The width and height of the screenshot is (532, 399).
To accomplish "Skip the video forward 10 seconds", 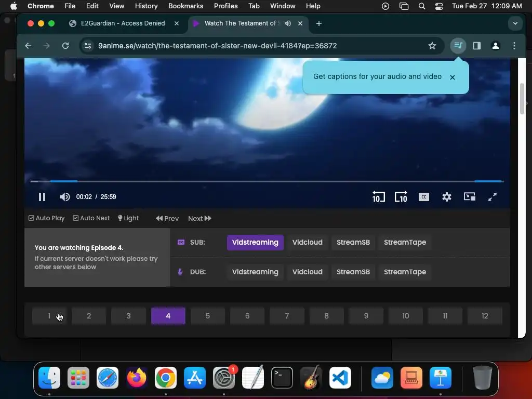I will tap(401, 197).
